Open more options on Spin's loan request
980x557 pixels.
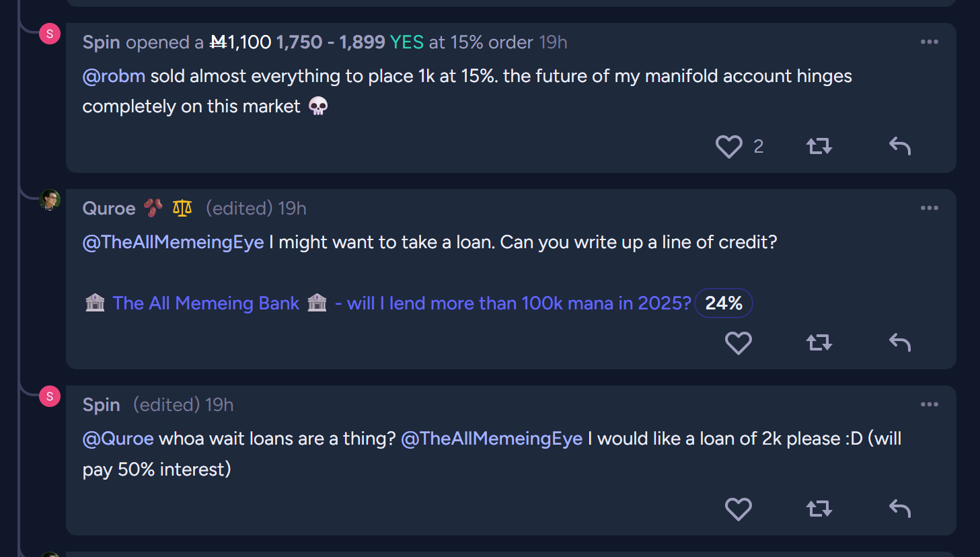pyautogui.click(x=930, y=404)
